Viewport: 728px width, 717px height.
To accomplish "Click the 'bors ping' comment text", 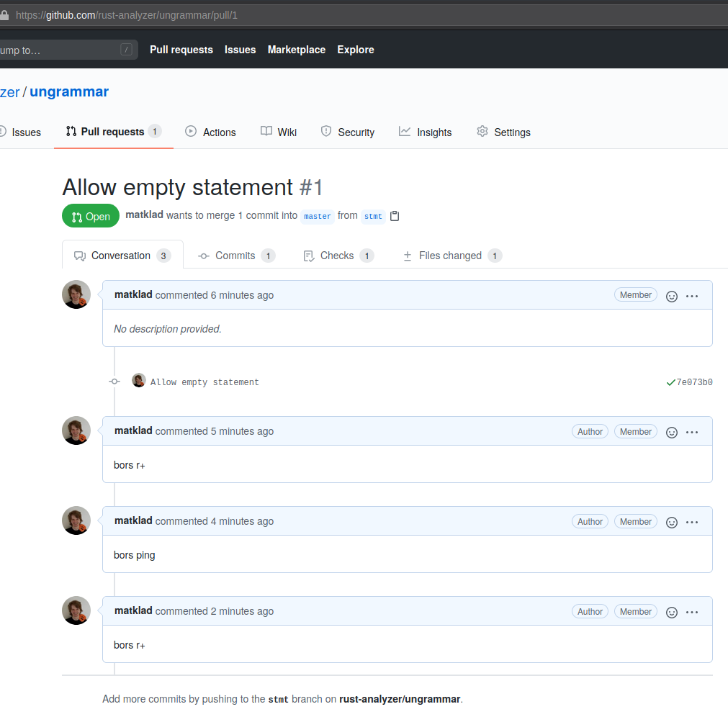I will [x=134, y=555].
